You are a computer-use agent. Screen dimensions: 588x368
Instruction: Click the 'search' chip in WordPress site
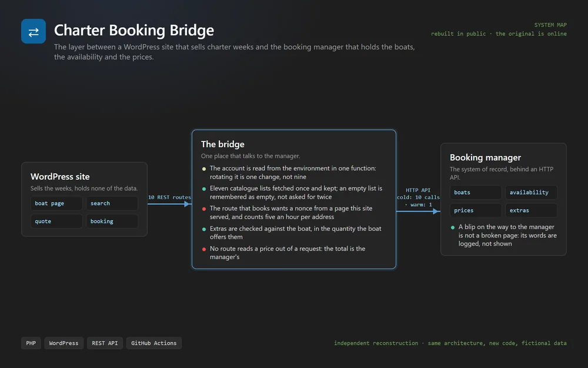click(x=112, y=203)
